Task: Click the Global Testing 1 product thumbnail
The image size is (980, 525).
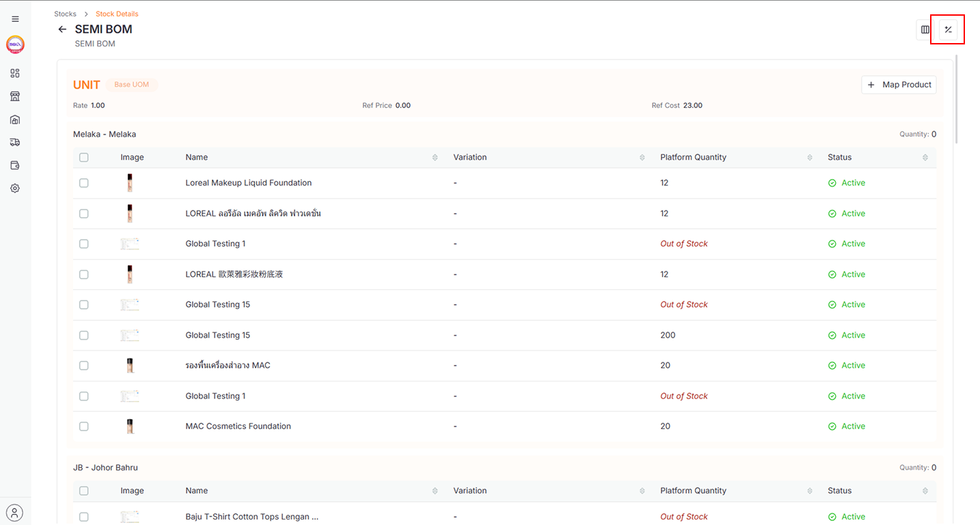Action: 130,244
